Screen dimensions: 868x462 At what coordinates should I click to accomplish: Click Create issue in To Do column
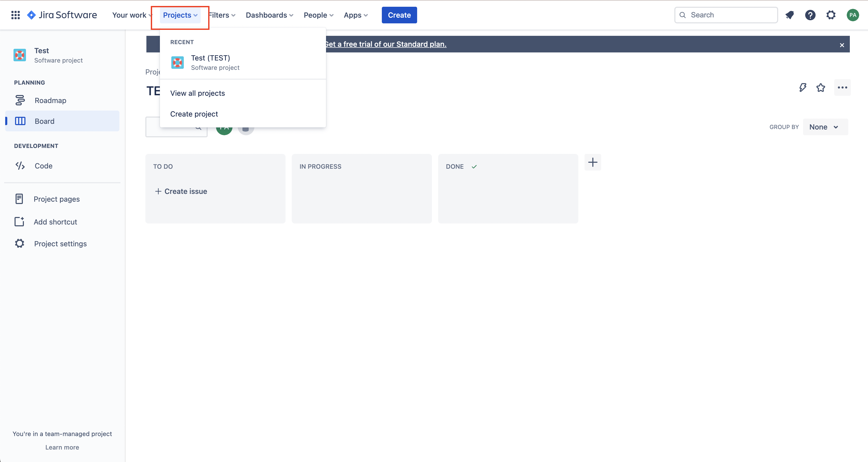[181, 191]
